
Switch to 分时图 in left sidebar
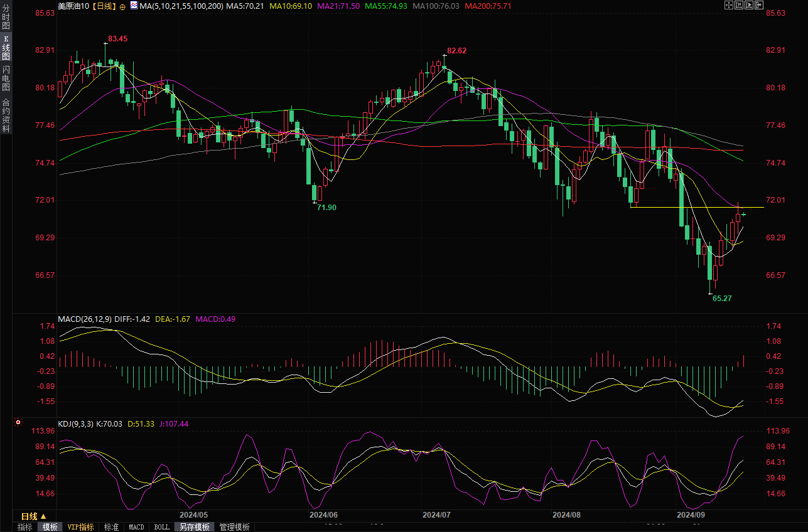tap(6, 18)
